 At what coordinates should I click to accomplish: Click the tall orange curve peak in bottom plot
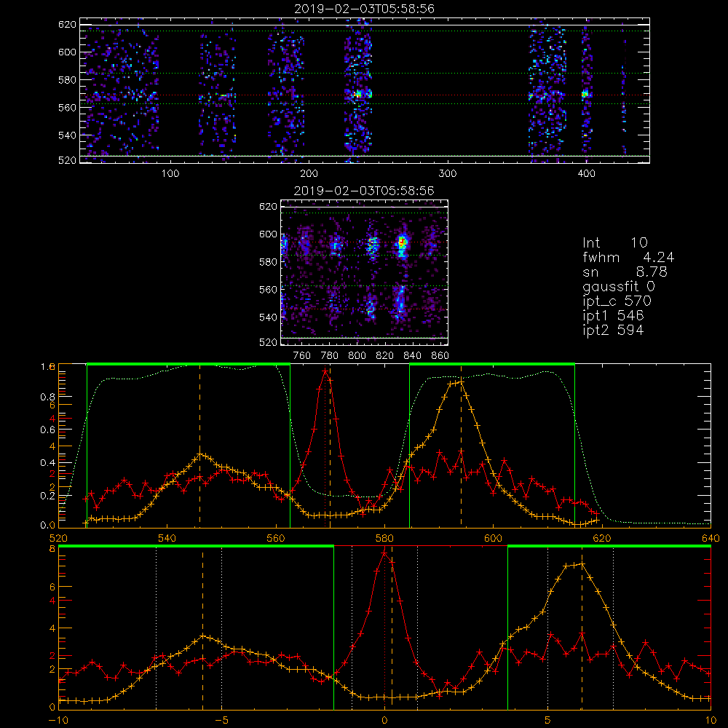[x=582, y=564]
